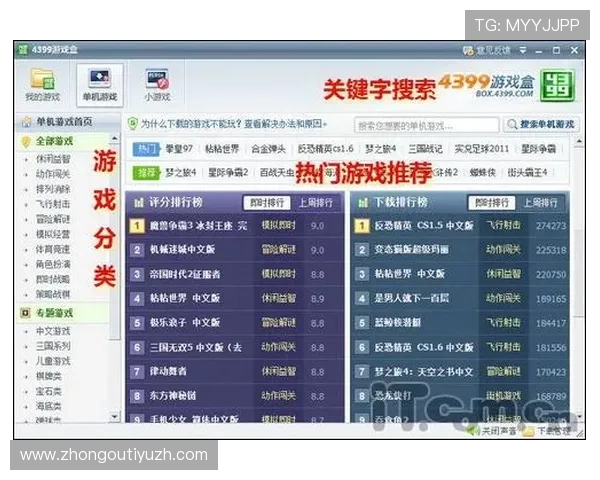600x480 pixels.
Task: Switch 评分排行榜 to 上周排行 tab
Action: 315,202
